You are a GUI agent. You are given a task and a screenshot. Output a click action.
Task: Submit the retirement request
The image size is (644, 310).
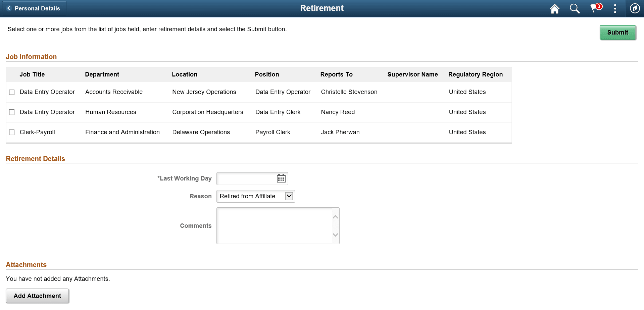click(617, 33)
